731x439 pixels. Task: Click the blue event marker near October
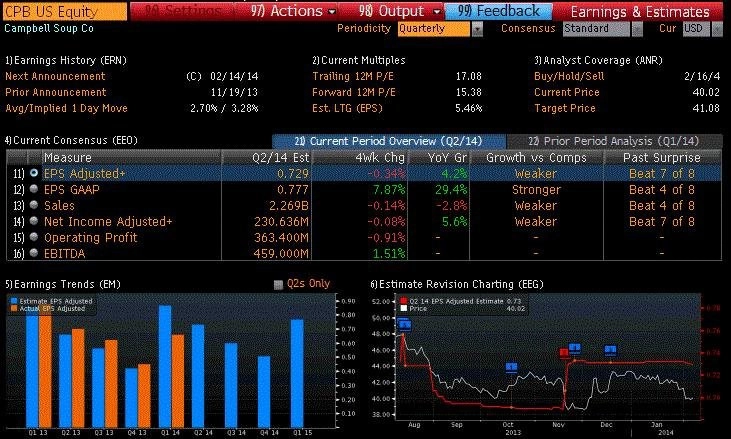(511, 368)
